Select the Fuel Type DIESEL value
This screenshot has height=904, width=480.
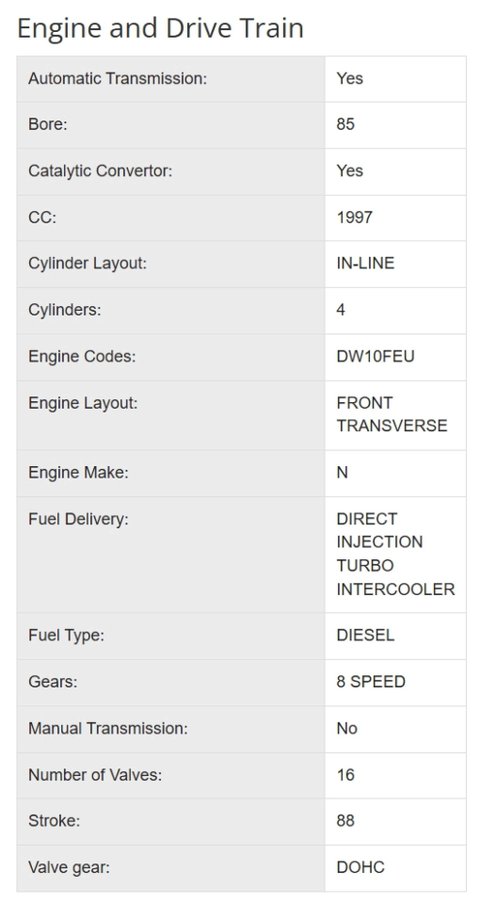coord(365,635)
